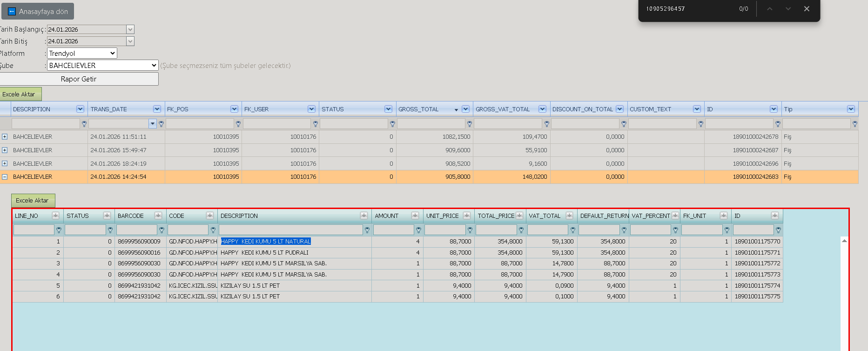Click filter funnel icon under VAT_PERCENT column
Image resolution: width=868 pixels, height=351 pixels.
coord(675,230)
